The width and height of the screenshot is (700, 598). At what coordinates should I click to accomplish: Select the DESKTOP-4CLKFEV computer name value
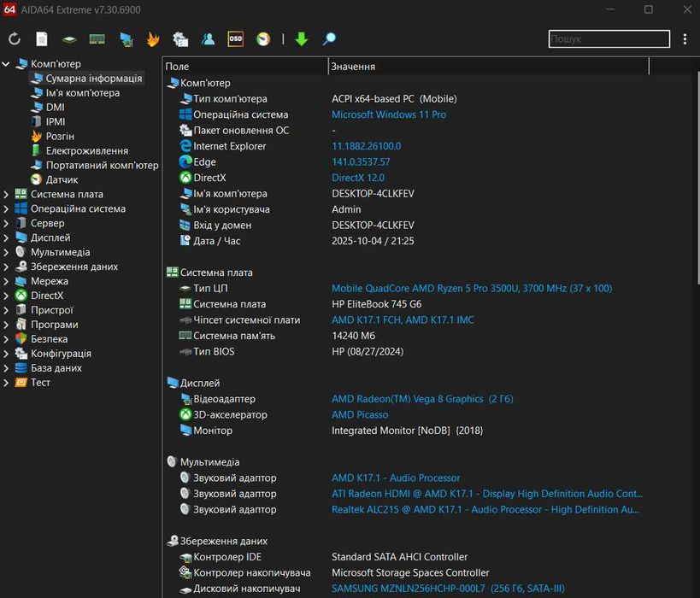point(373,194)
